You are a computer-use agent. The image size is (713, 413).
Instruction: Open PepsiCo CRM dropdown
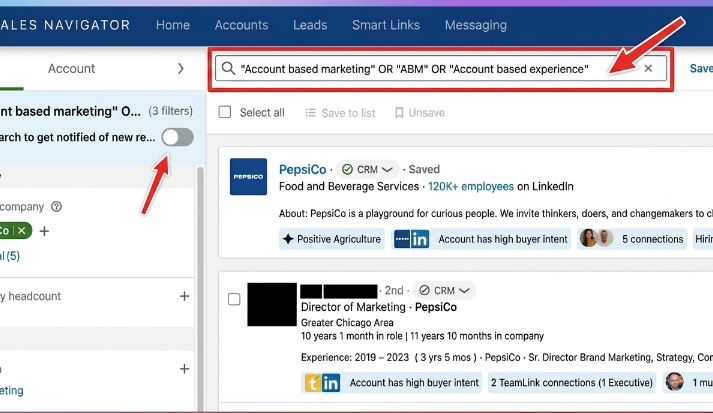point(368,169)
